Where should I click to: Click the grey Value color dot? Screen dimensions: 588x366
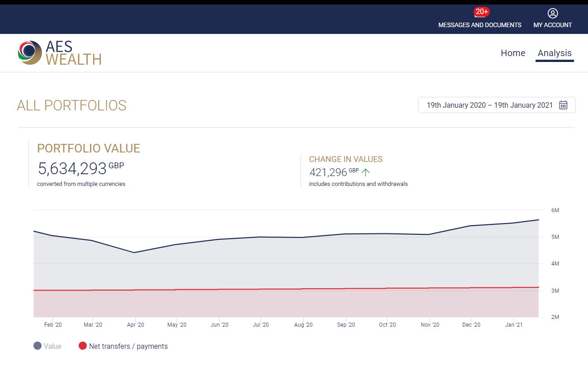pos(38,346)
